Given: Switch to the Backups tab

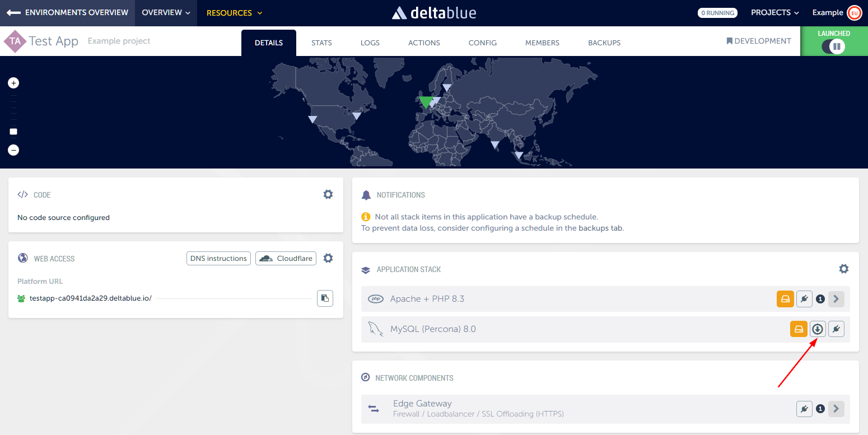Looking at the screenshot, I should coord(604,43).
